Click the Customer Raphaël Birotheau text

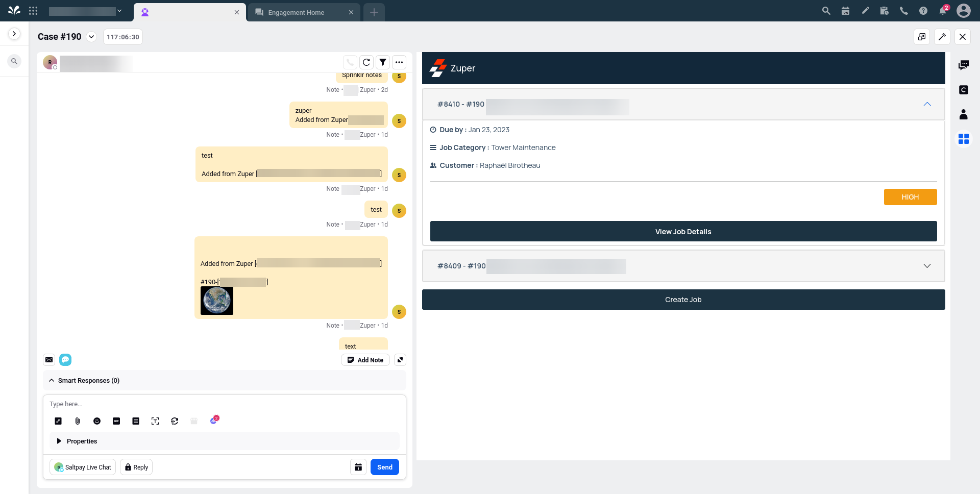pos(490,165)
